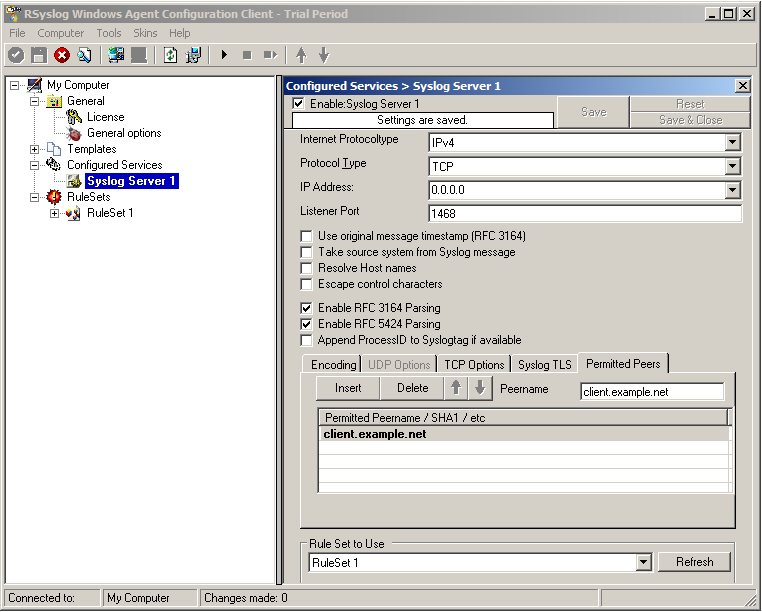
Task: Switch to the Encoding tab
Action: pyautogui.click(x=333, y=365)
